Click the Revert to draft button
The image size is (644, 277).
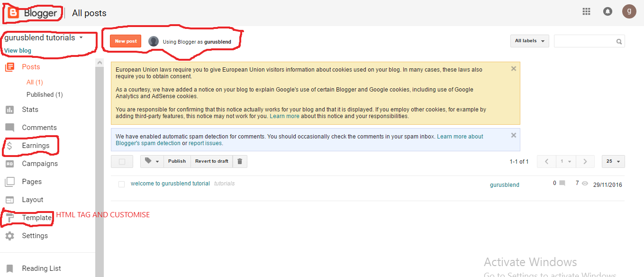211,161
